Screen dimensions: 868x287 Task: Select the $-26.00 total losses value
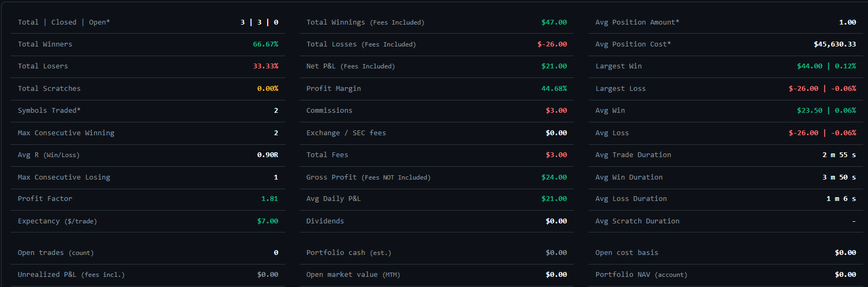(552, 44)
